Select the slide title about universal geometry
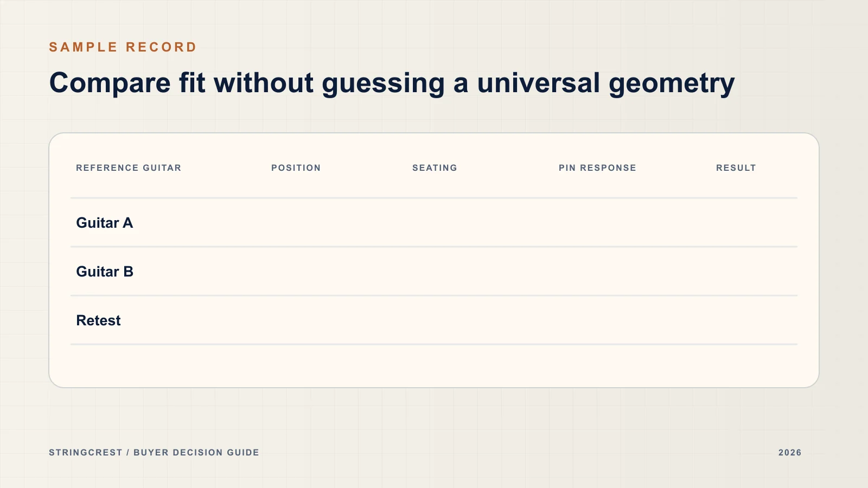Viewport: 868px width, 488px height. (x=392, y=83)
